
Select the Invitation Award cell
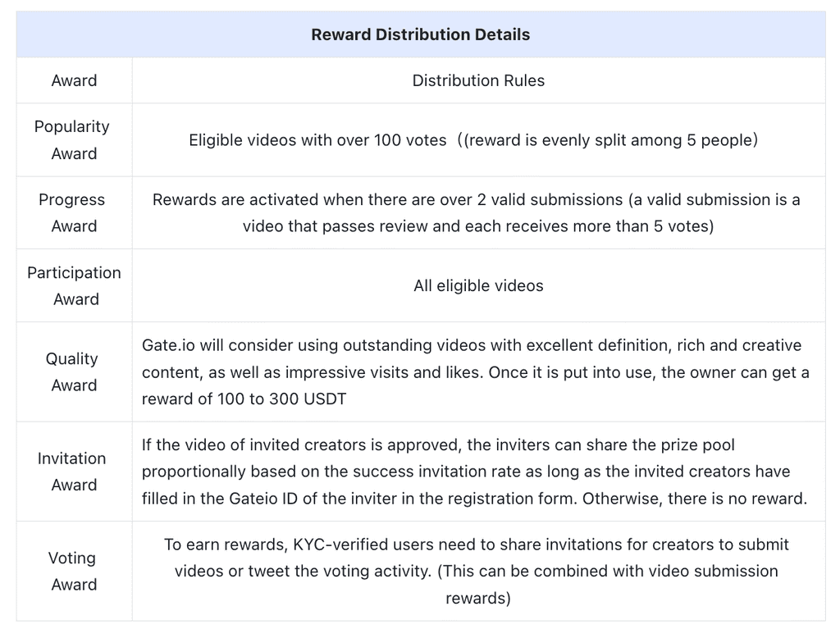pos(72,472)
